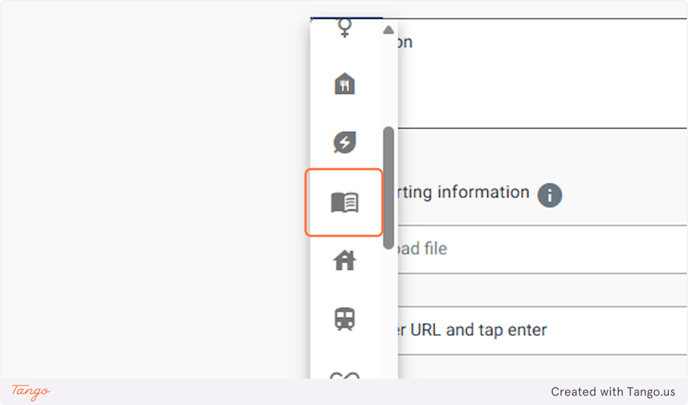Click the empty gray band above supporting information
This screenshot has width=688, height=405.
(542, 149)
